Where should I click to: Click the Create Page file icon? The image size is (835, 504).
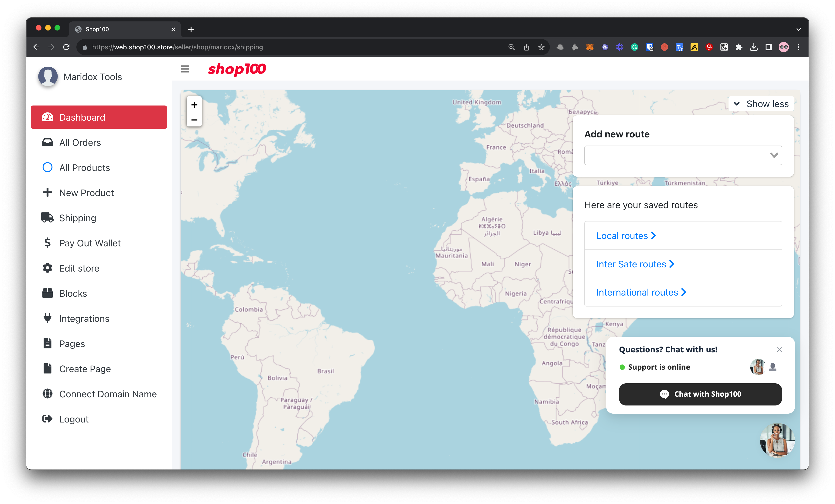point(48,368)
